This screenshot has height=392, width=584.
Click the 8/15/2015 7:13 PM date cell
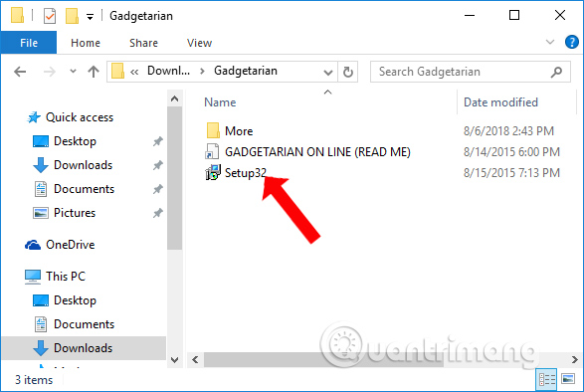tap(511, 172)
